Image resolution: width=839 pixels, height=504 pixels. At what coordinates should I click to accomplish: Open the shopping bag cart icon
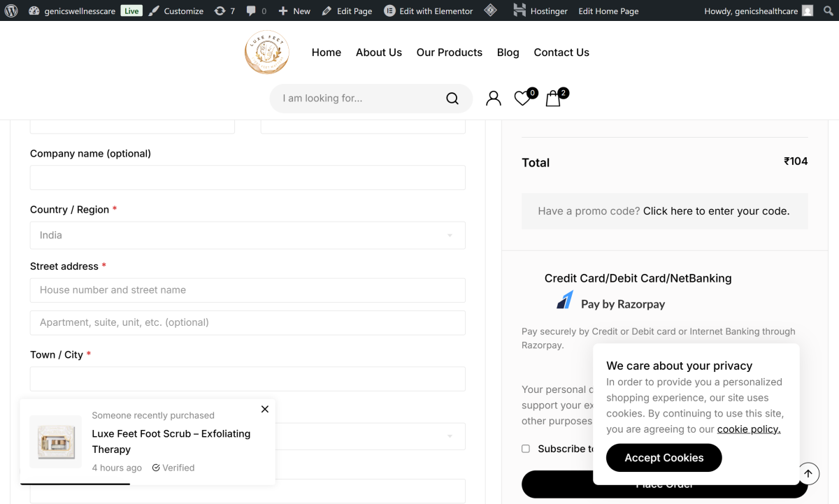coord(553,99)
